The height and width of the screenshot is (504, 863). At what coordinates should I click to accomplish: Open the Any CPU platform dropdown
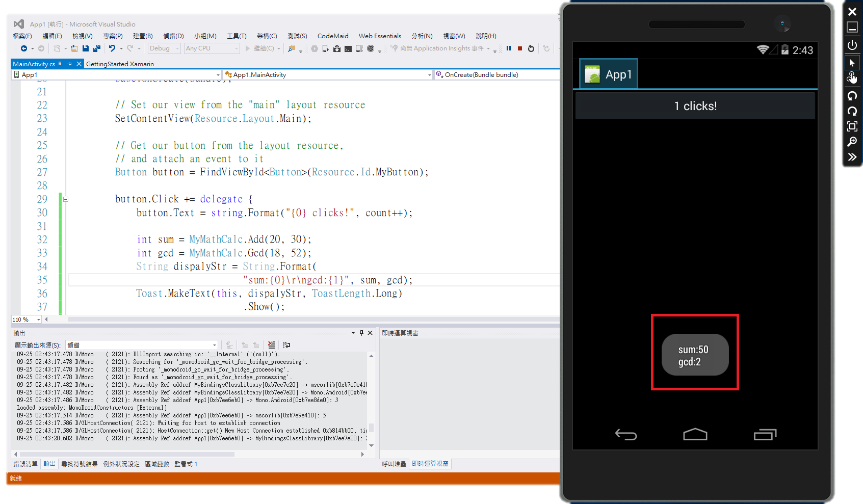(212, 48)
